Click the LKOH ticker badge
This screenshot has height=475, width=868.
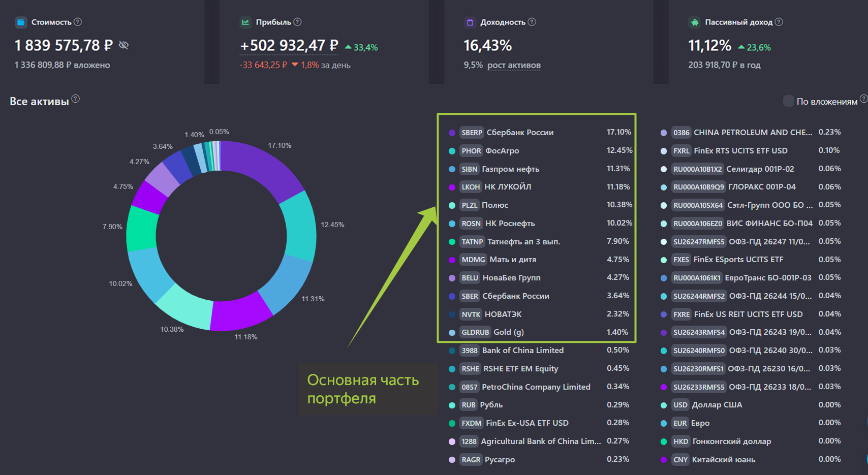(x=471, y=187)
